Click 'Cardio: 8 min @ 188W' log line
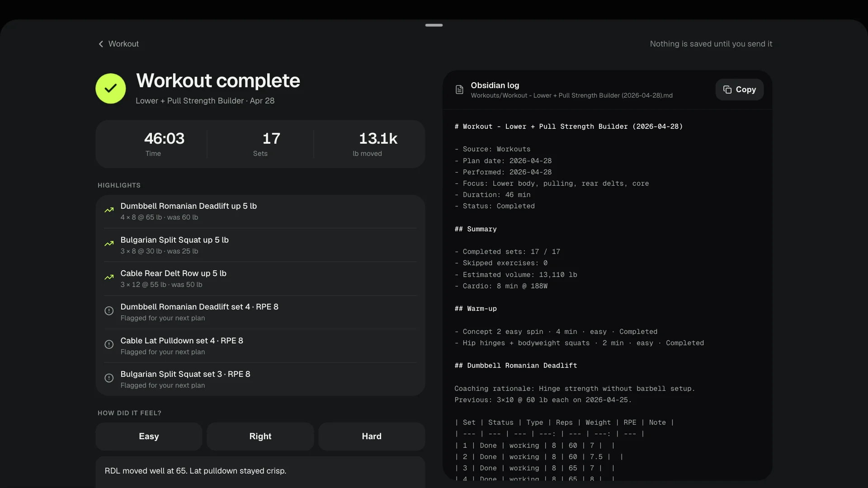This screenshot has width=868, height=488. tap(501, 286)
